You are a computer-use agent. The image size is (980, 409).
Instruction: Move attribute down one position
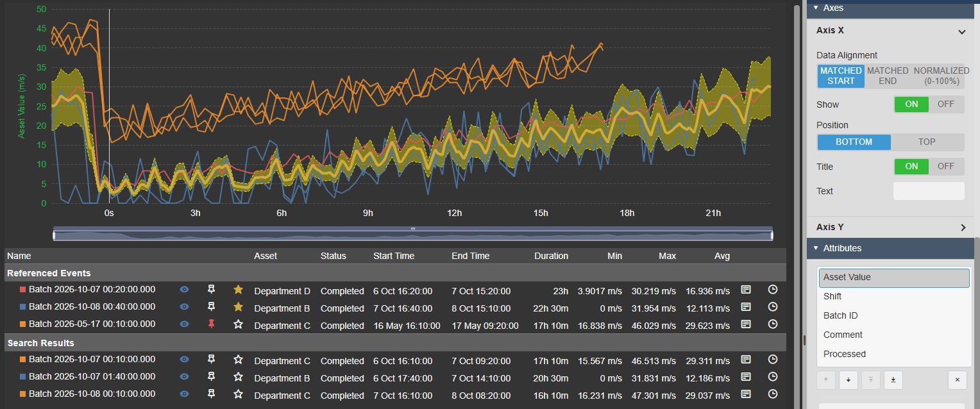(x=848, y=380)
